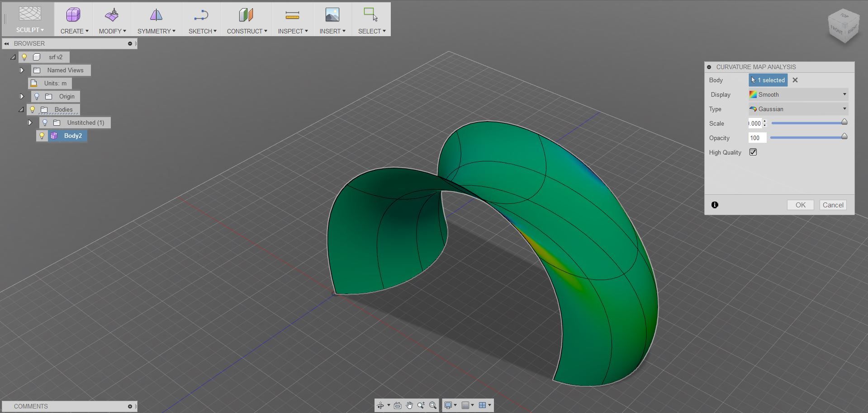Click Cancel in Curvature Map Analysis
The width and height of the screenshot is (868, 413).
(x=833, y=205)
